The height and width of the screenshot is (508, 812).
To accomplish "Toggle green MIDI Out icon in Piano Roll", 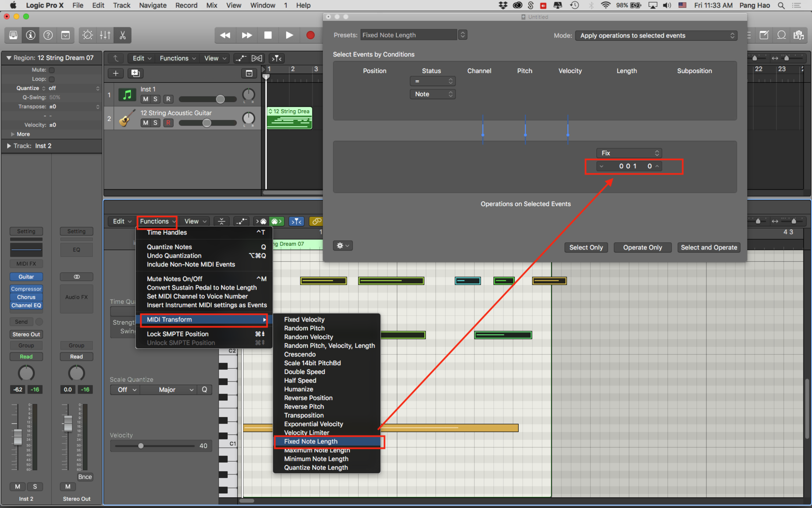I will (277, 221).
